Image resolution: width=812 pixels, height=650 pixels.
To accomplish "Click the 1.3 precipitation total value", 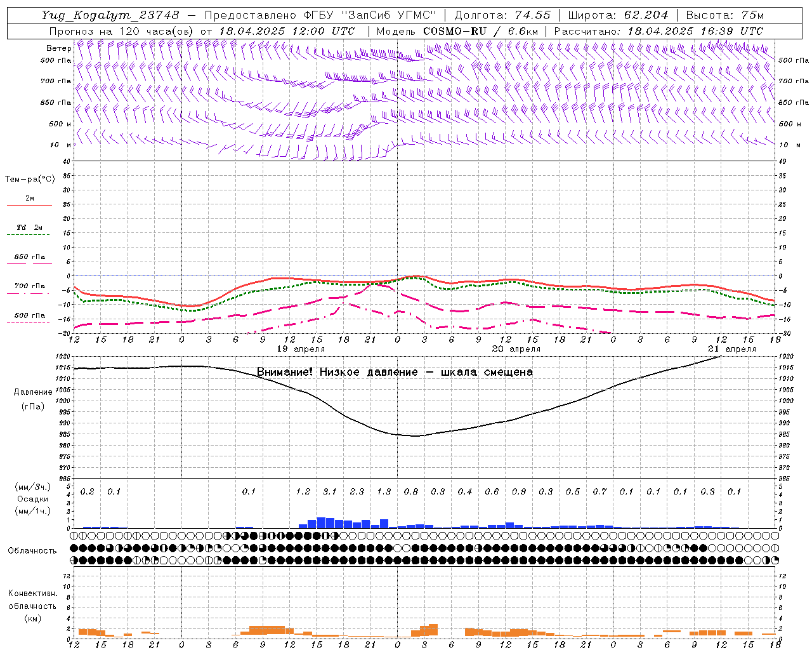I will click(384, 492).
